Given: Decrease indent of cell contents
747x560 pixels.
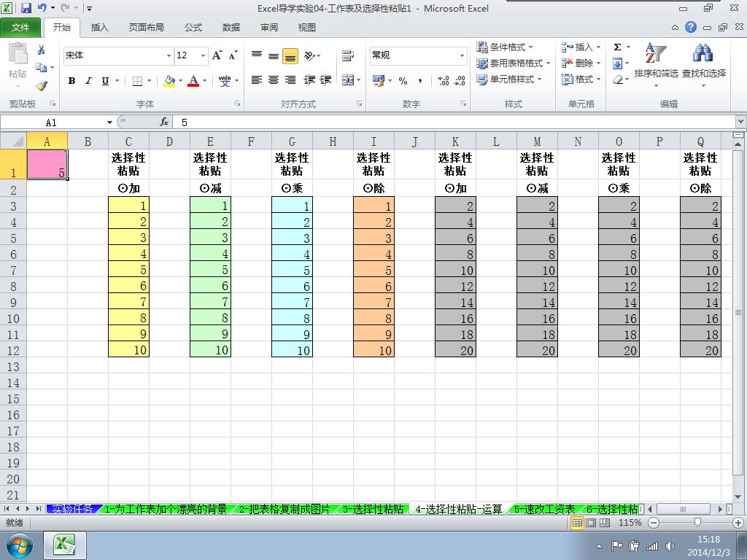Looking at the screenshot, I should tap(309, 80).
